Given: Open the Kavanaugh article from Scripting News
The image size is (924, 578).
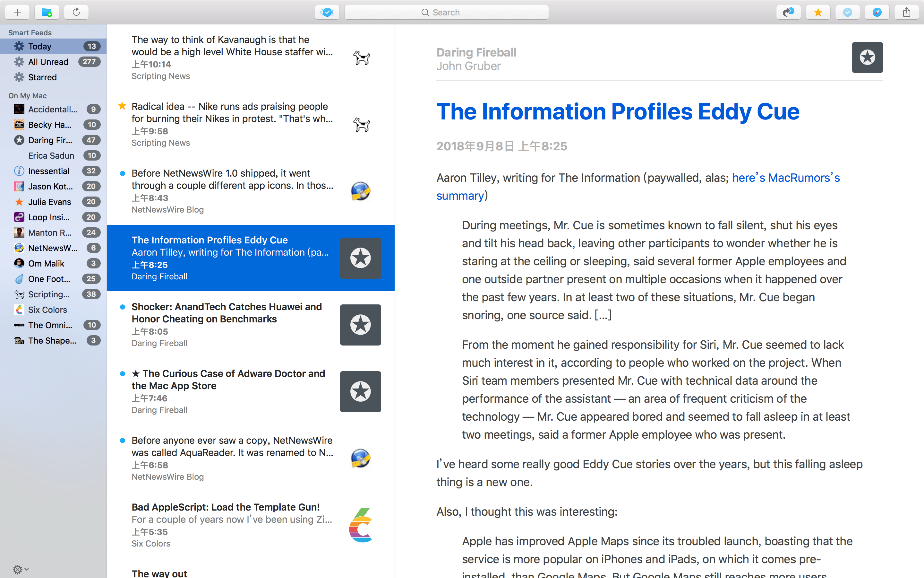Looking at the screenshot, I should 251,58.
